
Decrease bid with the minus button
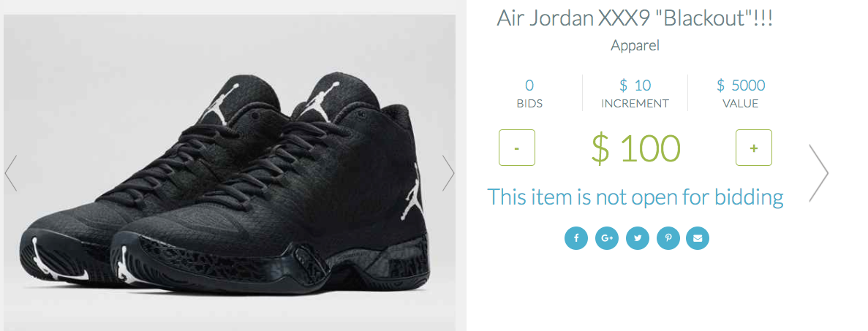coord(517,148)
